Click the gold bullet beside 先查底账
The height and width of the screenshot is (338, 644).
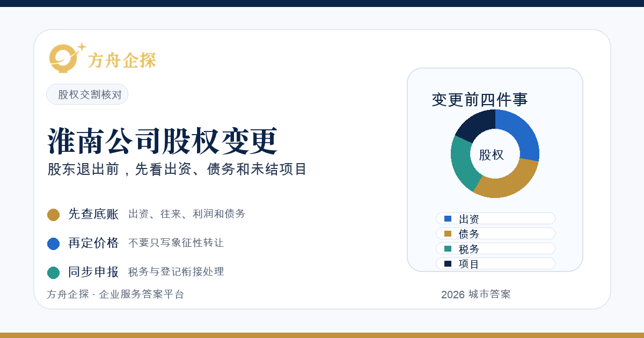pyautogui.click(x=53, y=215)
